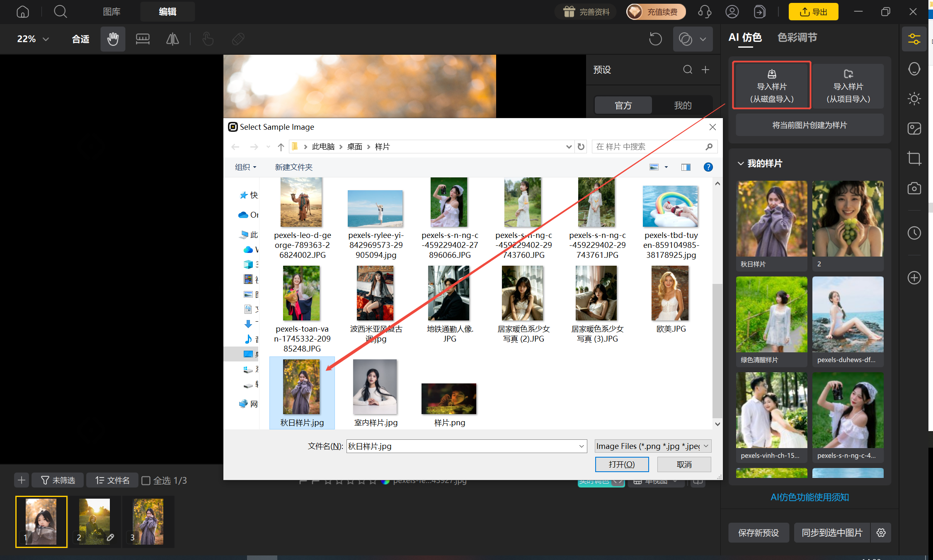Expand the address bar path dropdown
933x560 pixels.
pyautogui.click(x=569, y=147)
